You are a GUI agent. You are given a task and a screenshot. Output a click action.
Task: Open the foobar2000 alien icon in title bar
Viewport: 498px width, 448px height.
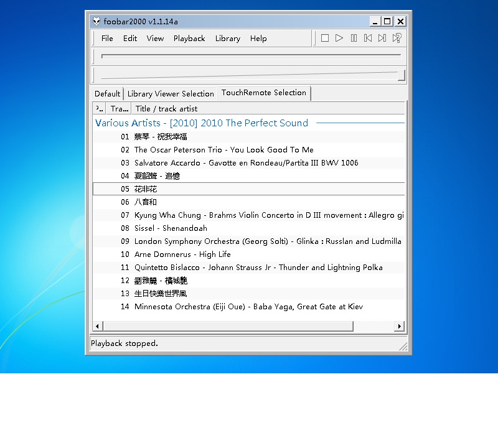pos(96,21)
